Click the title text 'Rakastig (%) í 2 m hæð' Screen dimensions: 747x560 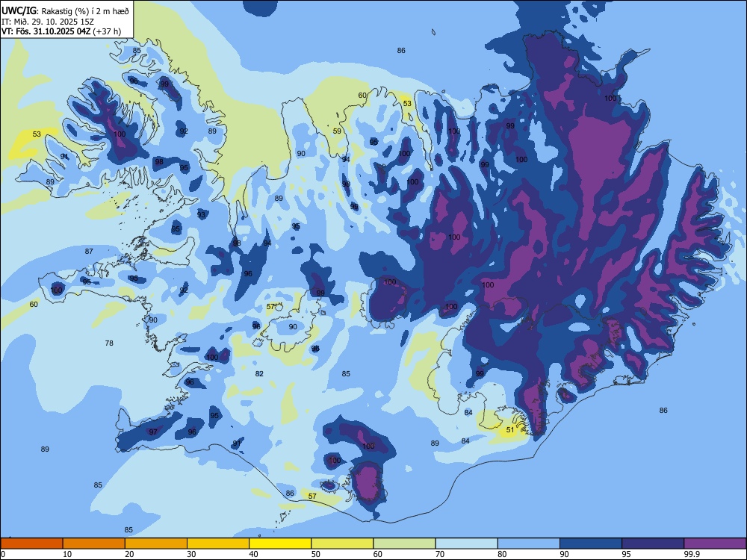[85, 10]
